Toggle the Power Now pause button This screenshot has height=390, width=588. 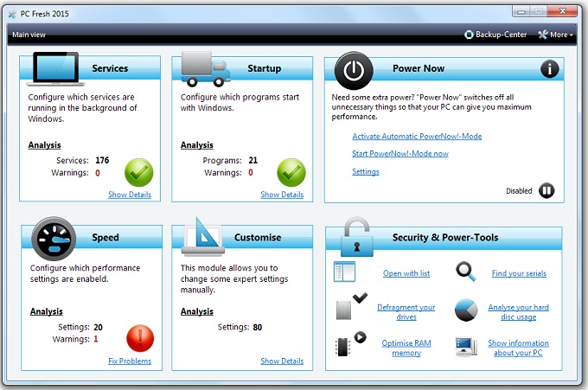click(x=546, y=191)
